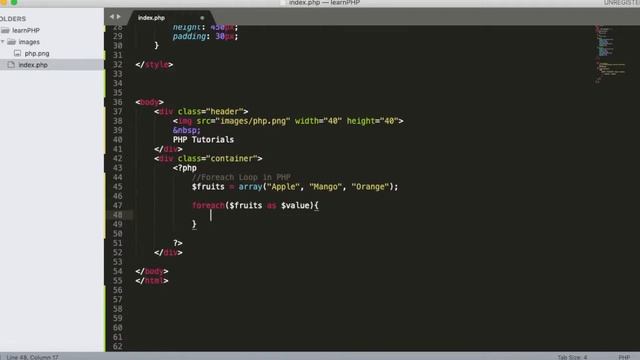Click the closing ?> tag on line 51
Screen dimensions: 640x360
pos(178,243)
